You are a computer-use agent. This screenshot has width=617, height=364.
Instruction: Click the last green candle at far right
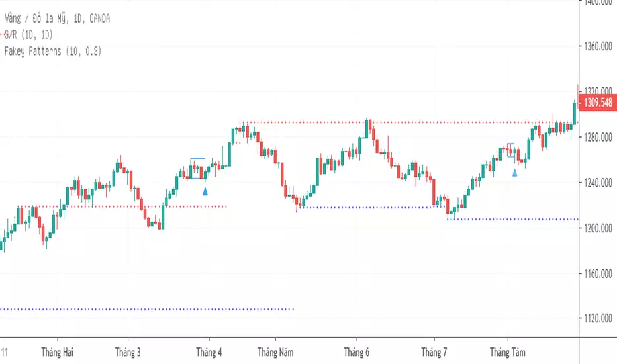(575, 113)
